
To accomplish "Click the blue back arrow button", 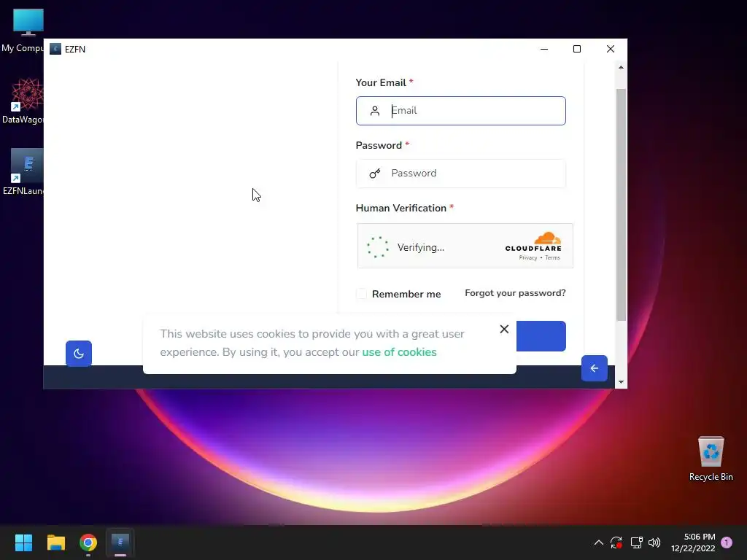I will (x=594, y=368).
